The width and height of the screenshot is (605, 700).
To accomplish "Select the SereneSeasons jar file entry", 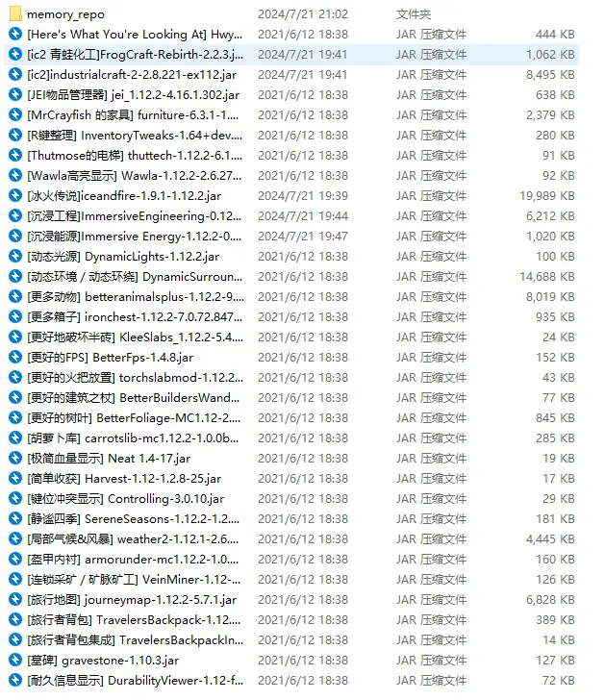I will 135,518.
